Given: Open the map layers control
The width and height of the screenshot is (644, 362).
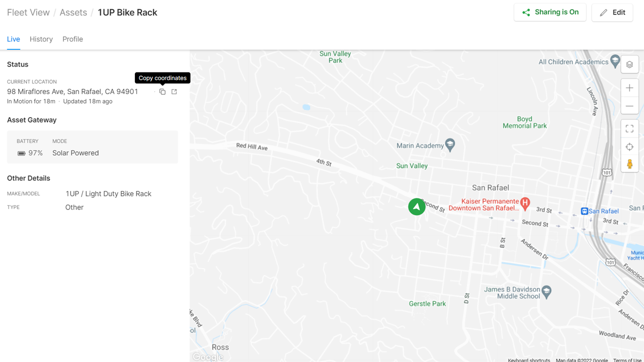Looking at the screenshot, I should pyautogui.click(x=629, y=64).
